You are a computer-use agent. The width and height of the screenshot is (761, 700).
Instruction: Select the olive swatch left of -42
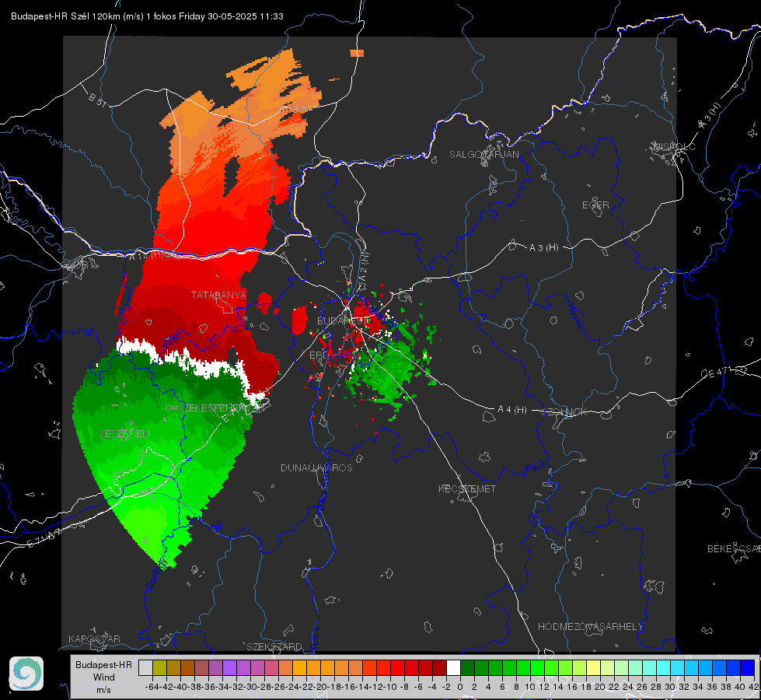click(x=159, y=667)
